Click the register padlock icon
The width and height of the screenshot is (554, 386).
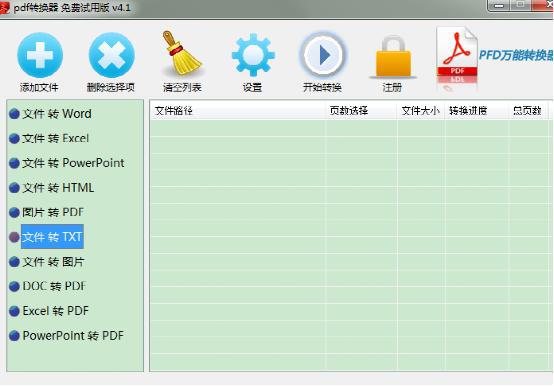[393, 57]
